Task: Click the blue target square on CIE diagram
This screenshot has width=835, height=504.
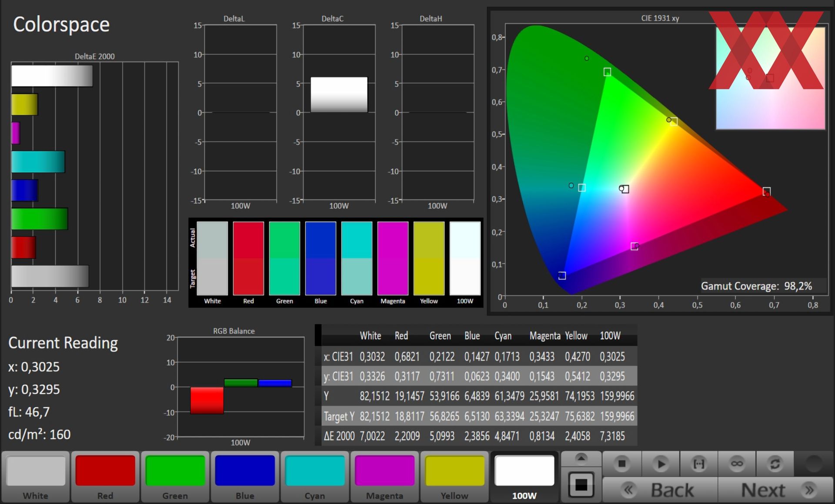Action: 562,276
